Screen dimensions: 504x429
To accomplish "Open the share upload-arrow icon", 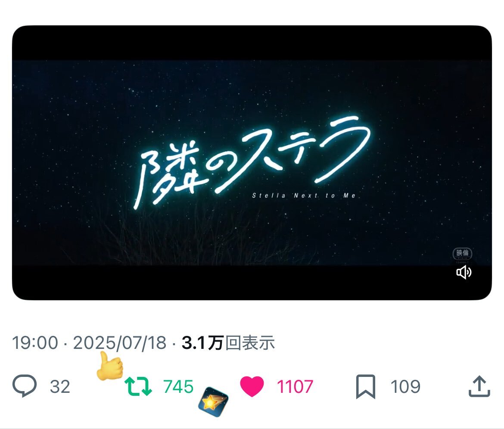I will (479, 386).
